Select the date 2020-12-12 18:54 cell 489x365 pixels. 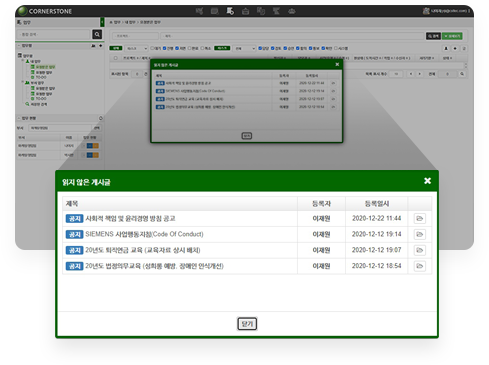[x=377, y=266]
